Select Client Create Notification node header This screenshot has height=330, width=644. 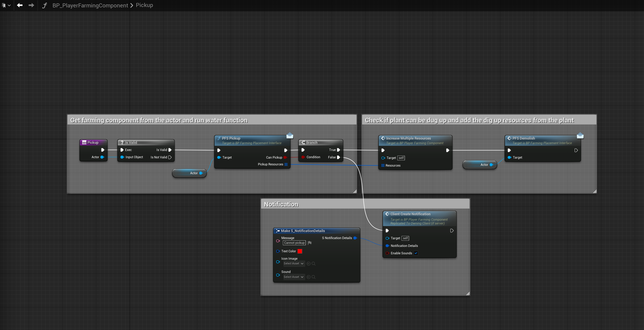410,214
